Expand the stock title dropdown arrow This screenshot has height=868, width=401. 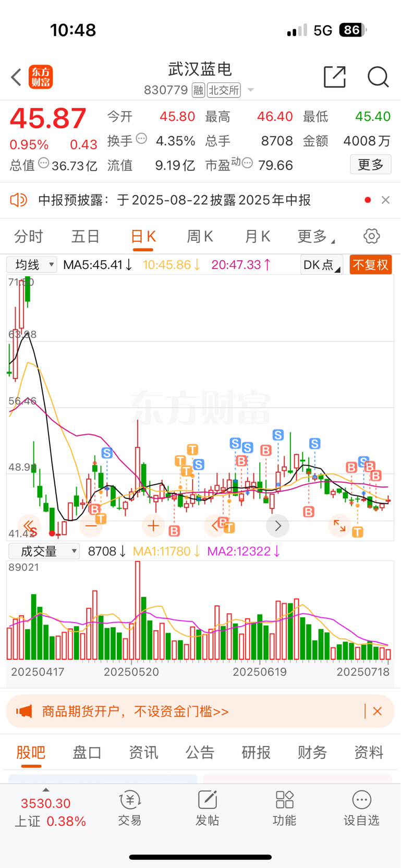(x=250, y=90)
